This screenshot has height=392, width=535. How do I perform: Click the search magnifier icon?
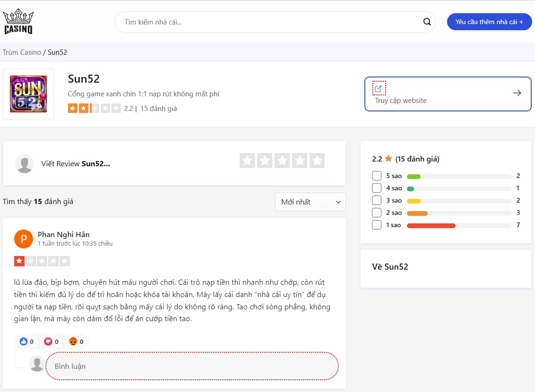click(x=427, y=22)
